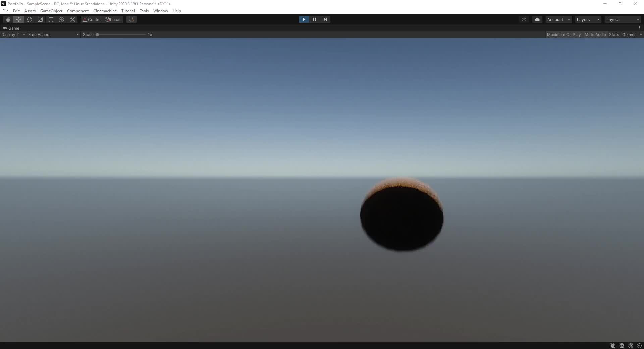Select the Hand tool

[x=8, y=19]
